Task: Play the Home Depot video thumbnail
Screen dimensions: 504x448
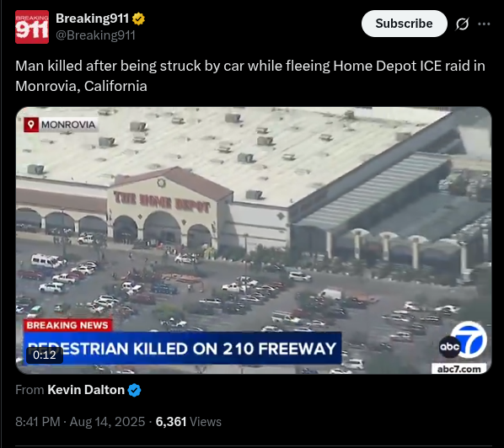Action: pos(254,240)
